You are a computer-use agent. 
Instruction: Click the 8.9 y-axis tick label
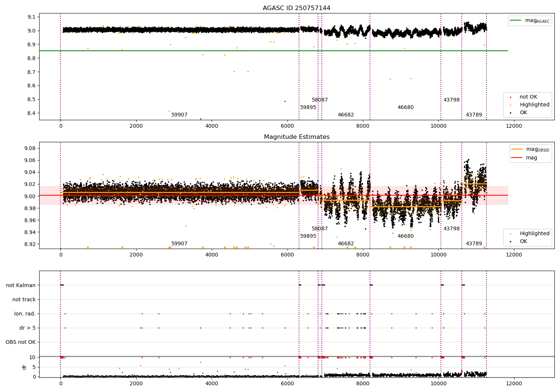[x=31, y=45]
